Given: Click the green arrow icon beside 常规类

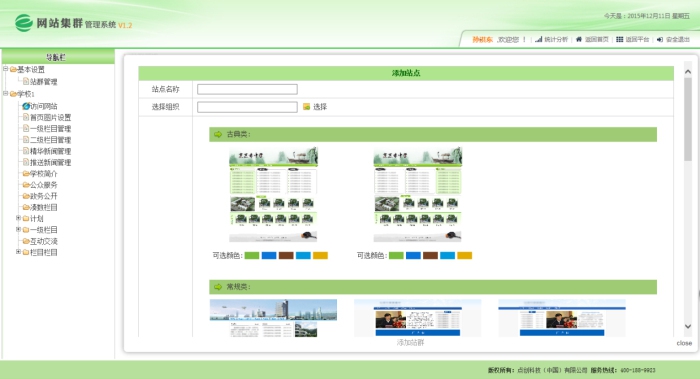Looking at the screenshot, I should pos(218,287).
